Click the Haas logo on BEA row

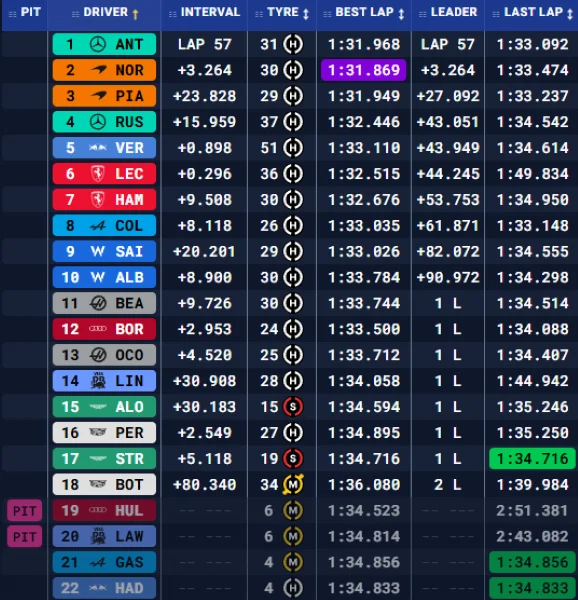click(98, 303)
